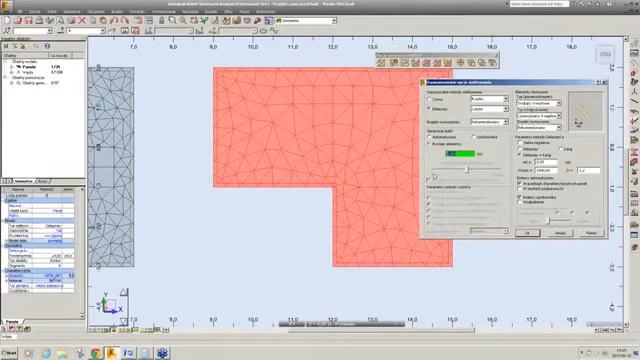Select Automatyczna mesh generation radio button

tap(429, 137)
